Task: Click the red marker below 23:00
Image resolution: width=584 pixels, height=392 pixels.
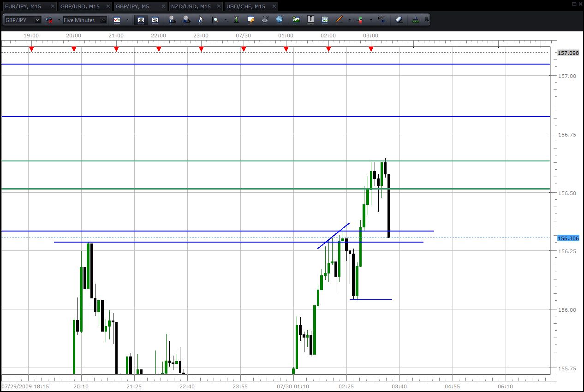Action: 201,49
